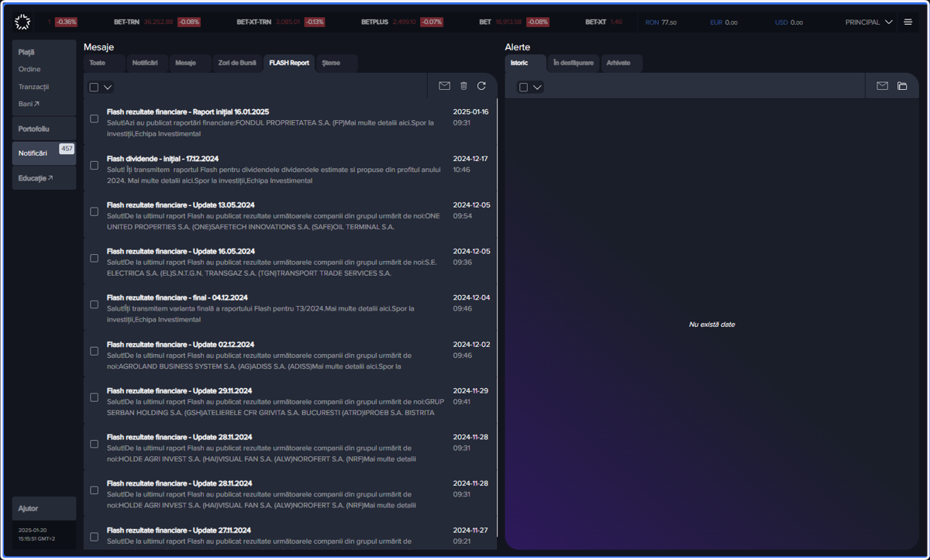
Task: Open the Mesaje tab
Action: point(190,63)
